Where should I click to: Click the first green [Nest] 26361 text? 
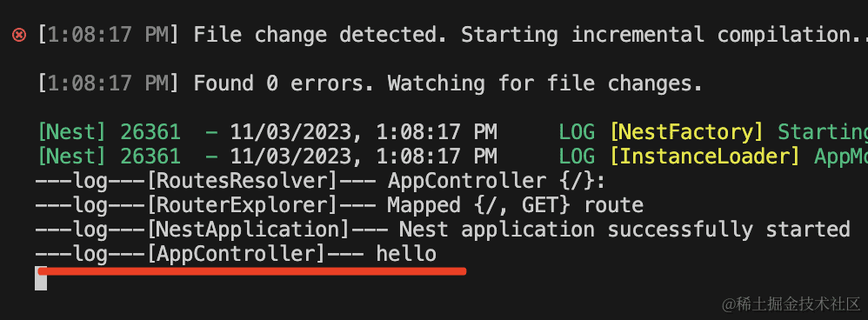109,132
